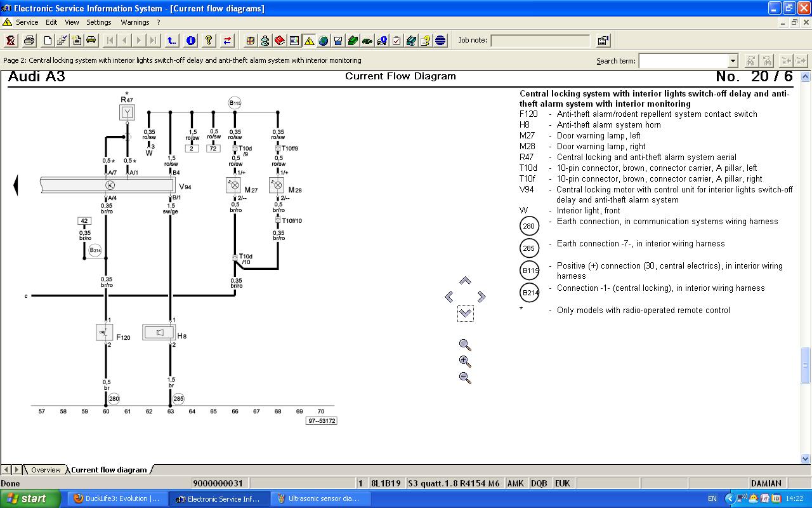Click the car with info badge icon
The height and width of the screenshot is (508, 812).
point(382,41)
